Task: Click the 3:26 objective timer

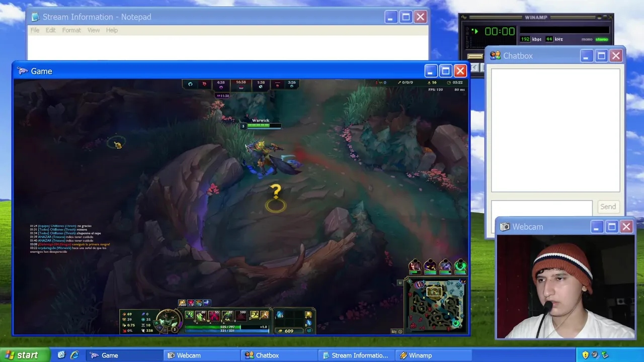Action: [x=292, y=82]
